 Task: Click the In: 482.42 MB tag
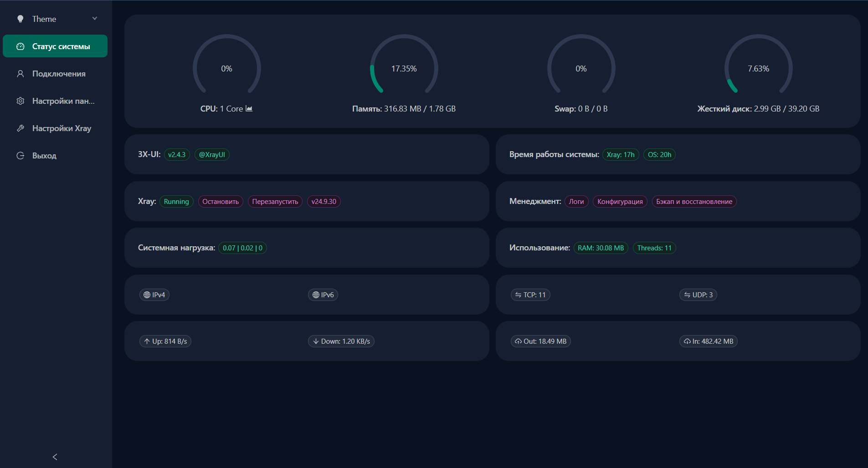tap(709, 341)
